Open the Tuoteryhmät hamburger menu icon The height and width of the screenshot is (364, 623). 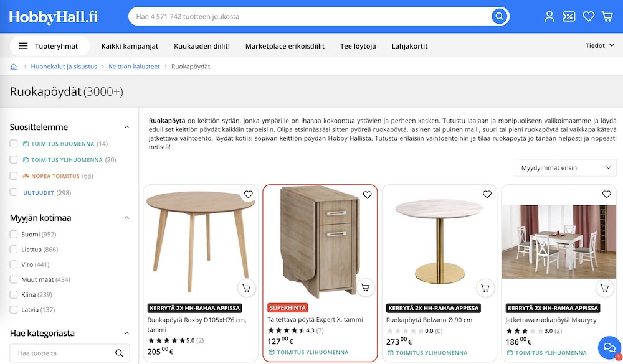(23, 45)
